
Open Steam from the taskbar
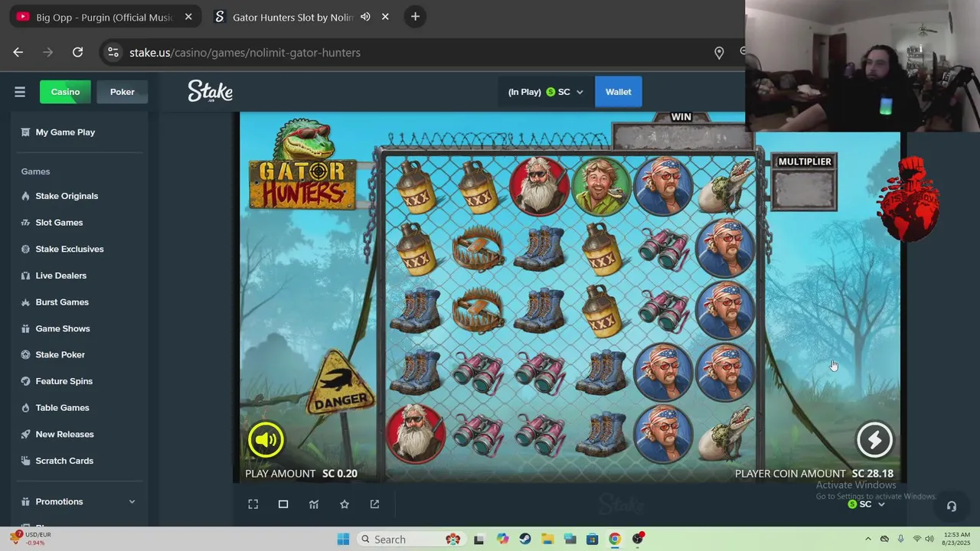[524, 540]
